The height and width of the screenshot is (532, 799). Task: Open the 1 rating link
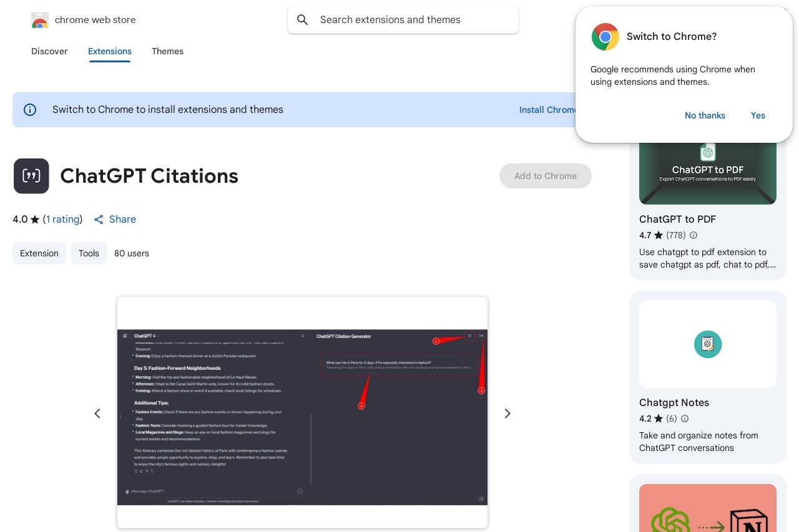coord(63,220)
